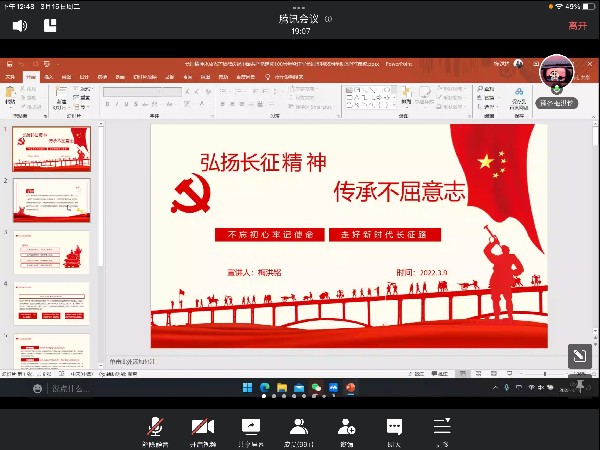The image size is (600, 450).
Task: Collapse the ribbon with the small chevron
Action: [x=593, y=116]
